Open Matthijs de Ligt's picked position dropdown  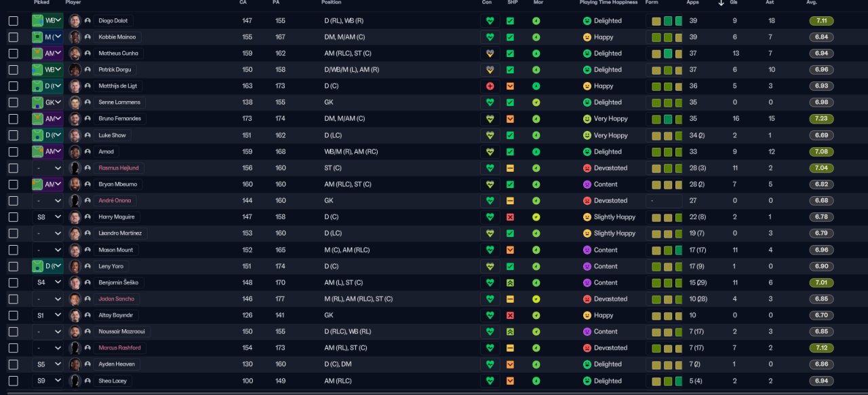47,86
